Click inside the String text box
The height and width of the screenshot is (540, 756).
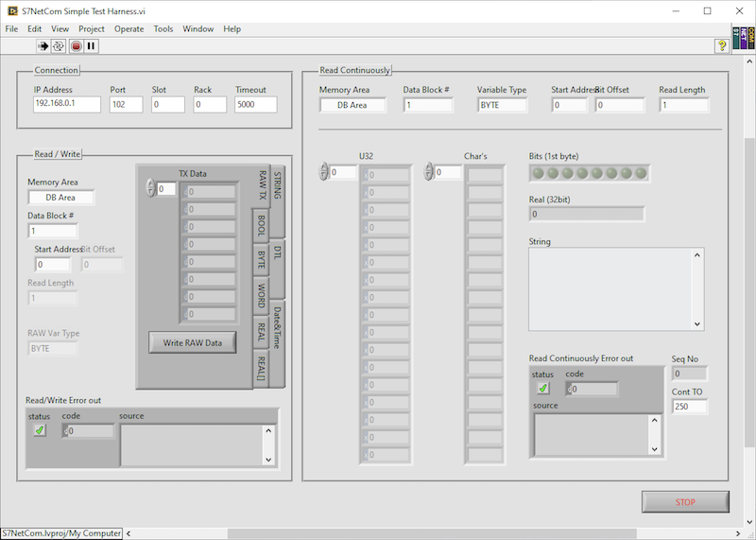point(610,289)
